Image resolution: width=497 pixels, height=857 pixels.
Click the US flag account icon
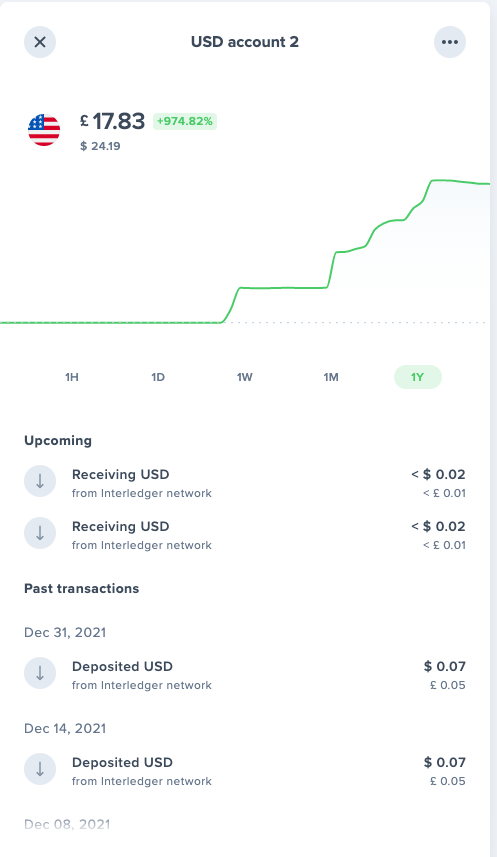(44, 130)
